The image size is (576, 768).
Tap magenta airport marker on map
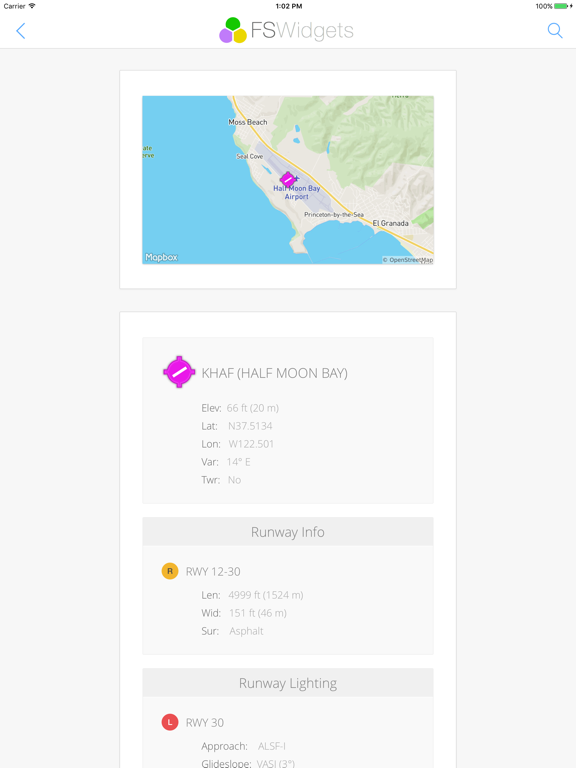(288, 180)
